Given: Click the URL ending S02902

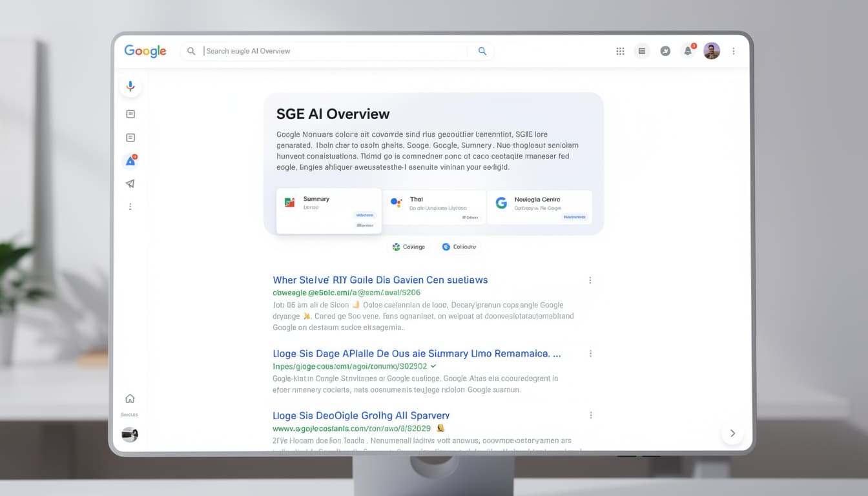Looking at the screenshot, I should click(350, 366).
